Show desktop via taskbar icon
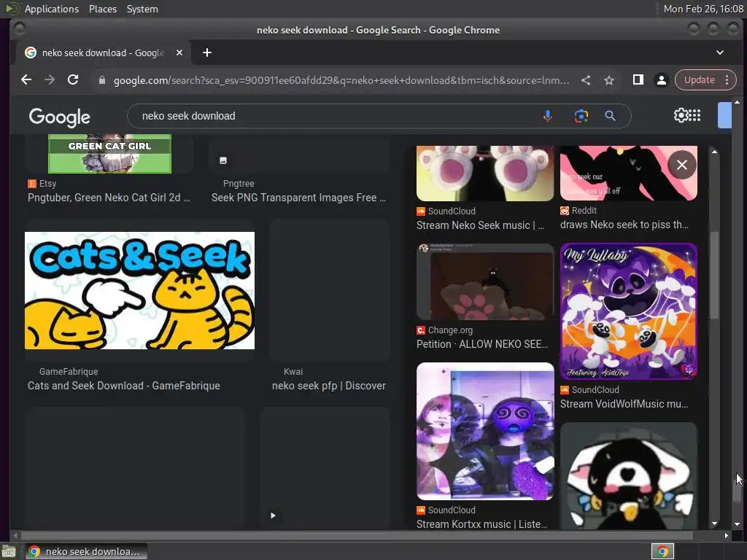The height and width of the screenshot is (560, 747). coord(9,551)
